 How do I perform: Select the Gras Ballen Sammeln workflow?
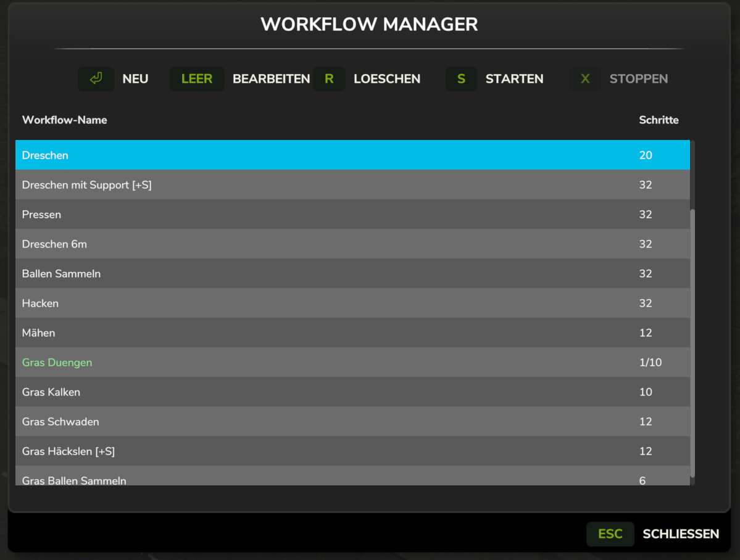[x=352, y=476]
